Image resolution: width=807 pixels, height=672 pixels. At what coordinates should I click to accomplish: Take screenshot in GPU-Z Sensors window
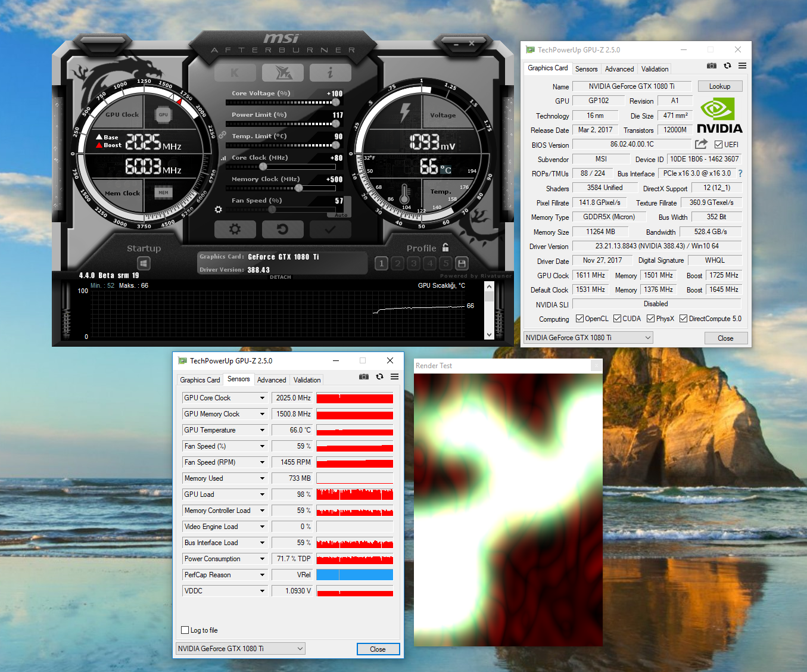coord(364,377)
